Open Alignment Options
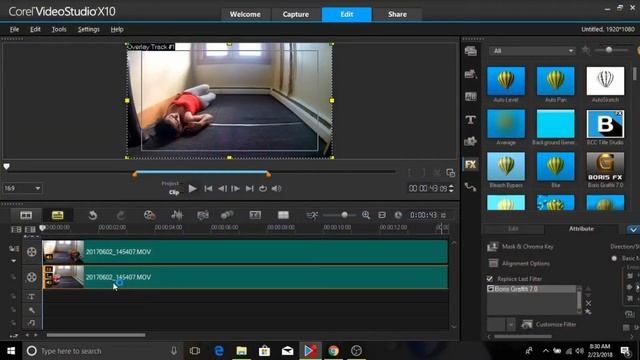Image resolution: width=640 pixels, height=360 pixels. 518,264
